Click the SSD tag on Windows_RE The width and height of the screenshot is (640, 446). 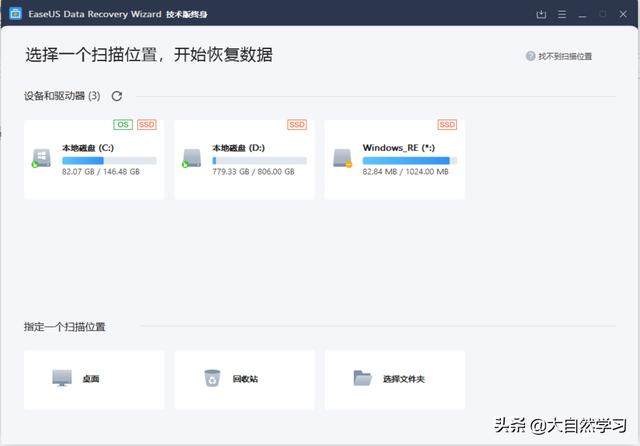pyautogui.click(x=447, y=124)
